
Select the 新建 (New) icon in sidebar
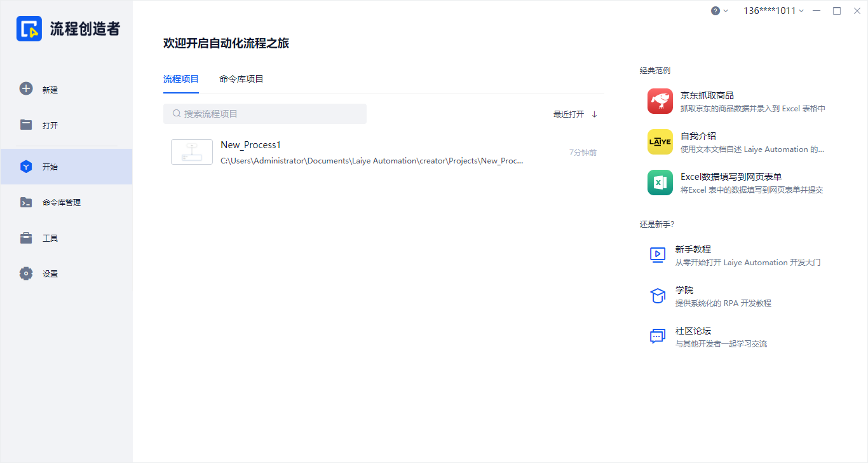(x=25, y=89)
